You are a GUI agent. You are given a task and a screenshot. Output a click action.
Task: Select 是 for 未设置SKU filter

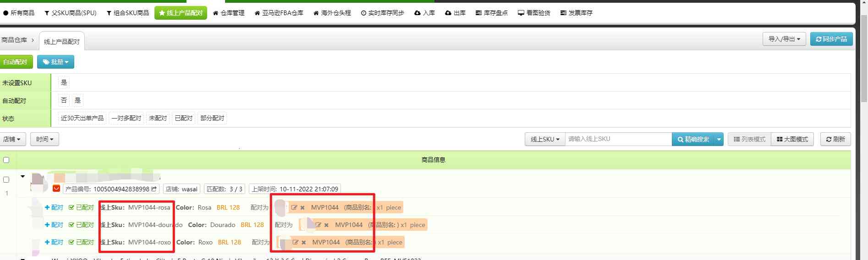[64, 82]
